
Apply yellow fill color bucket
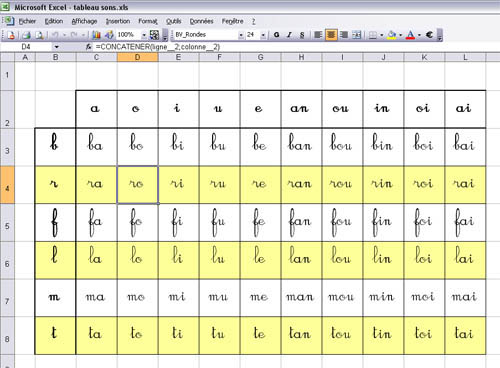(392, 35)
